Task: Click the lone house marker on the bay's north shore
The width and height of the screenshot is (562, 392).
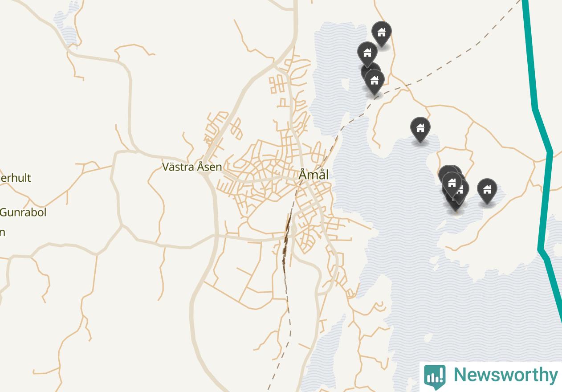Action: pyautogui.click(x=420, y=129)
